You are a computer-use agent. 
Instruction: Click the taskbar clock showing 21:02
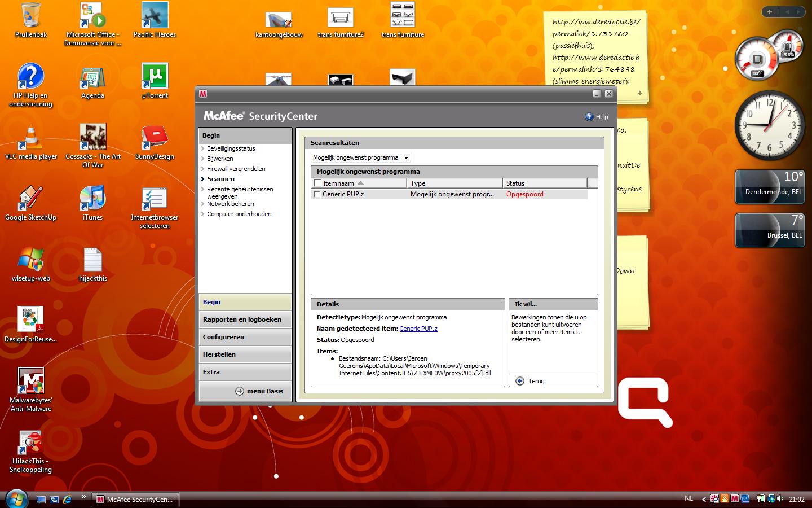[x=797, y=499]
